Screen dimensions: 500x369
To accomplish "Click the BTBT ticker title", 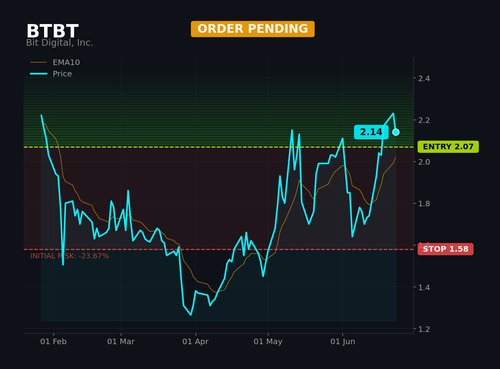I will pyautogui.click(x=52, y=31).
